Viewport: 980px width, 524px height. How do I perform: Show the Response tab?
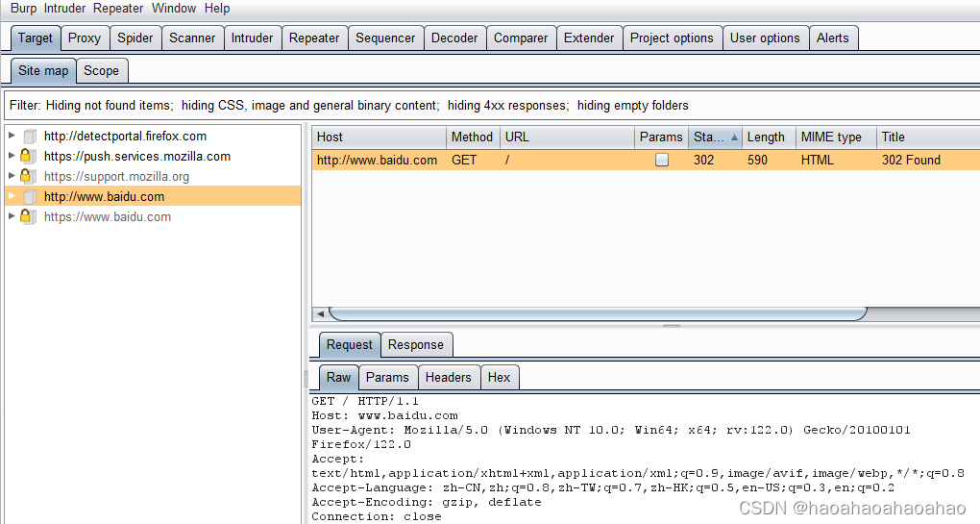416,344
